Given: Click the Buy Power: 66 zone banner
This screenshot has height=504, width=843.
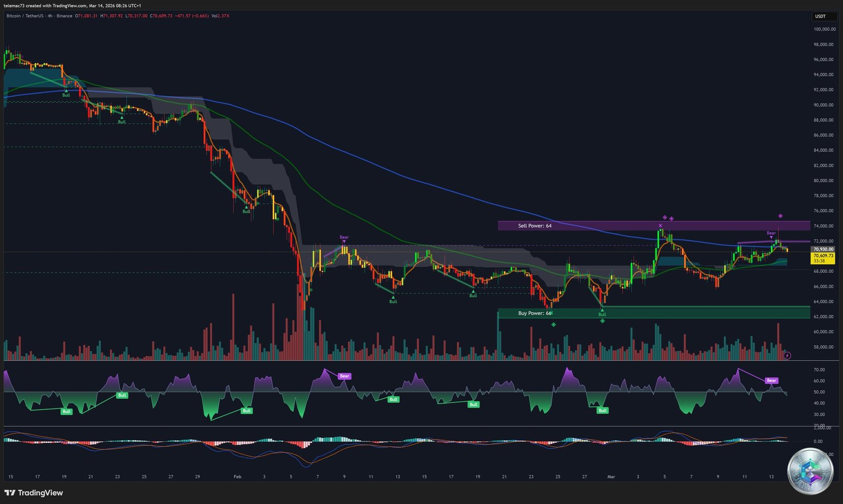Looking at the screenshot, I should coord(534,313).
